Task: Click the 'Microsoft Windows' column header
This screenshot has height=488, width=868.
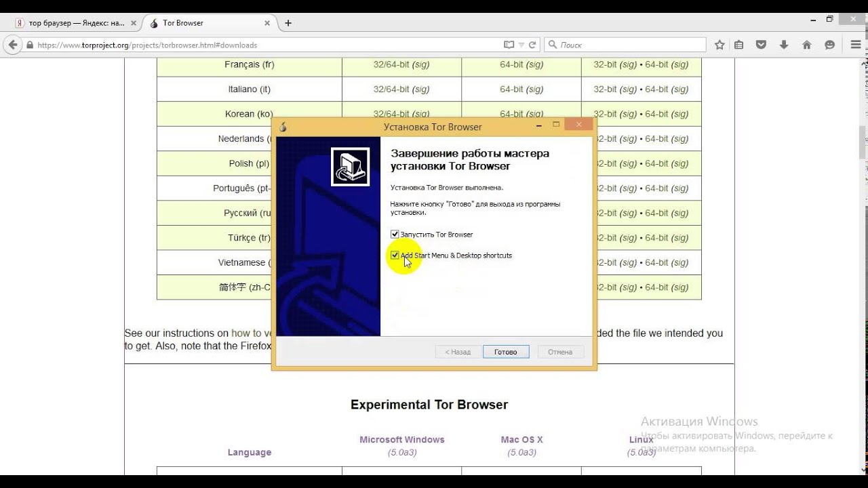Action: (x=402, y=440)
